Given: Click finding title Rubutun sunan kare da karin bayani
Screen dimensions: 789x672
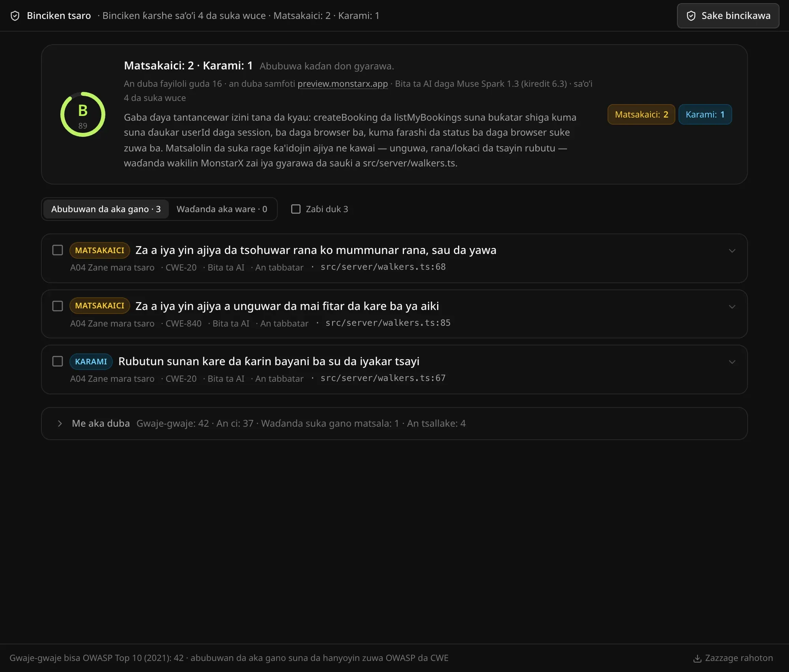Looking at the screenshot, I should [269, 361].
